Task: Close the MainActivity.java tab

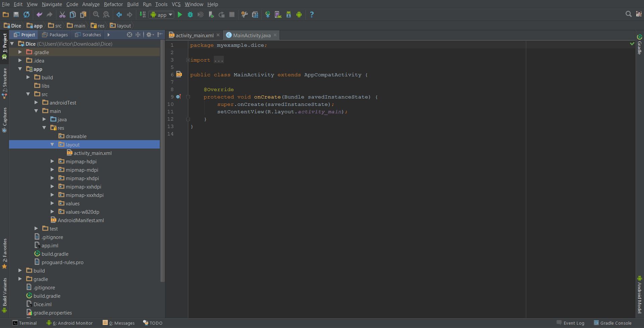Action: pyautogui.click(x=275, y=35)
